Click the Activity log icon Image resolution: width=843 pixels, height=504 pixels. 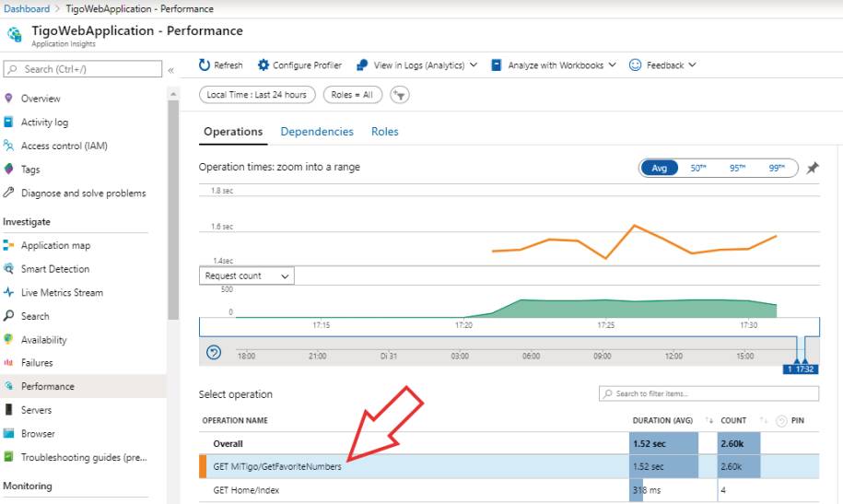8,122
